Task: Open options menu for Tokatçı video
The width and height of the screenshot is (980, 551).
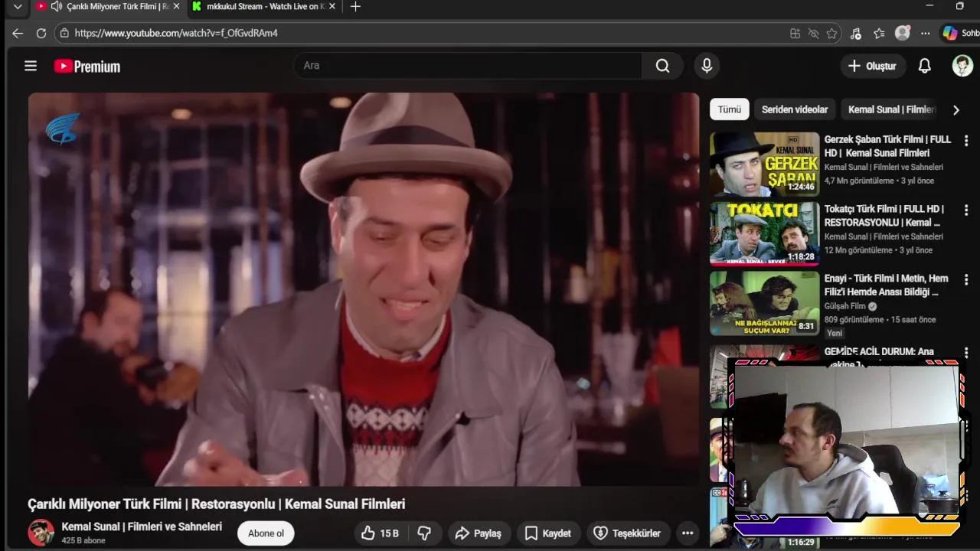Action: [966, 210]
